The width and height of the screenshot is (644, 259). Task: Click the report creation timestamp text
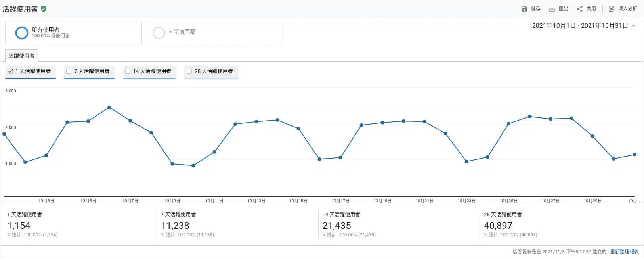560,252
